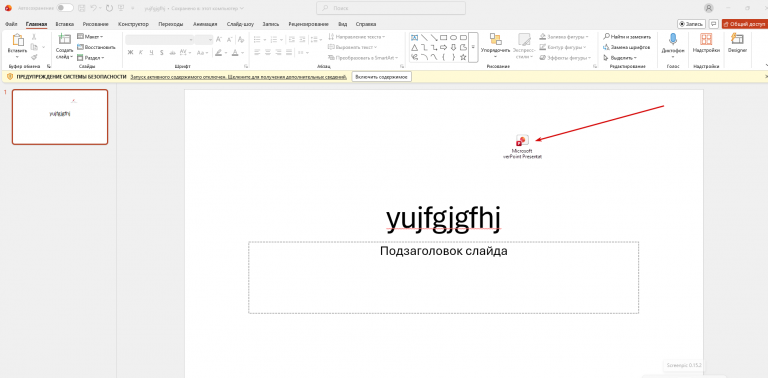Click the Cut scissors icon

click(34, 37)
